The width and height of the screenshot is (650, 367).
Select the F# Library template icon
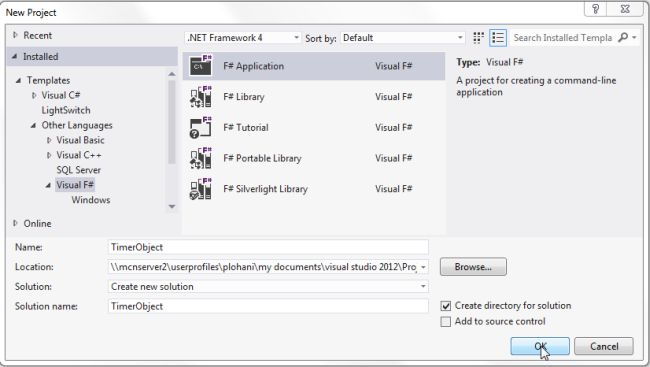point(201,97)
